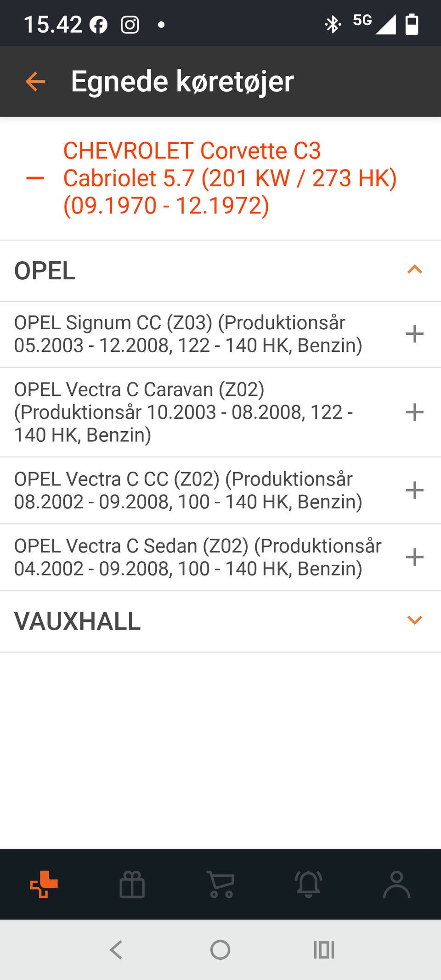The height and width of the screenshot is (980, 441).
Task: Open the notifications bell tab
Action: [309, 884]
